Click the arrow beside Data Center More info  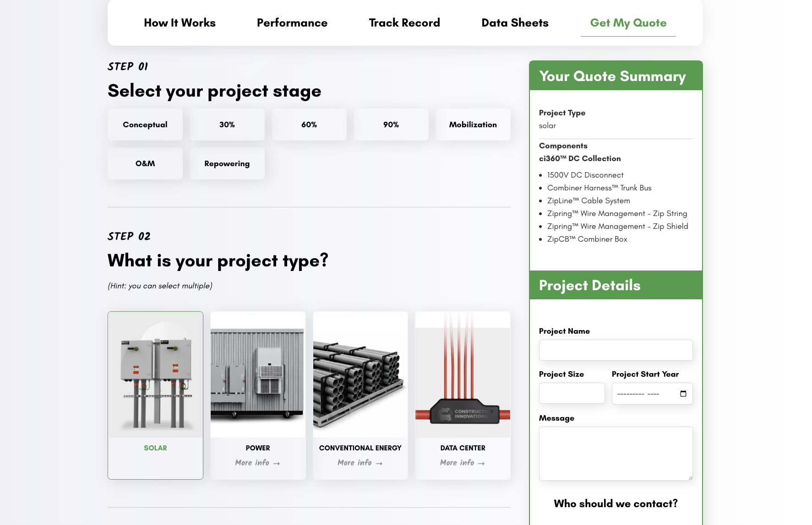pos(481,463)
